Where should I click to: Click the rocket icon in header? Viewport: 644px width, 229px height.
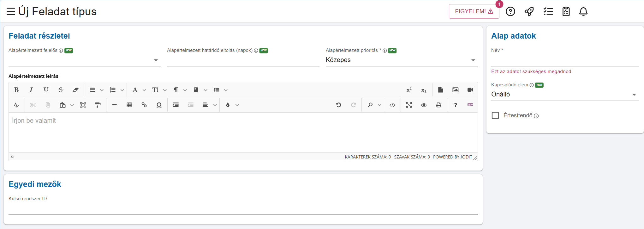click(x=529, y=12)
